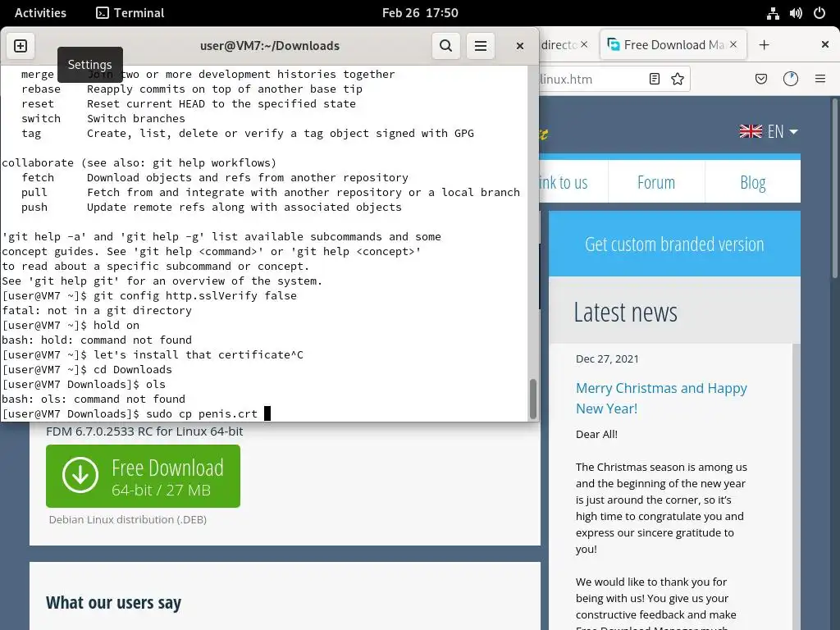Click the 'git config http.sslVerify false' line
This screenshot has height=630, width=840.
[195, 295]
